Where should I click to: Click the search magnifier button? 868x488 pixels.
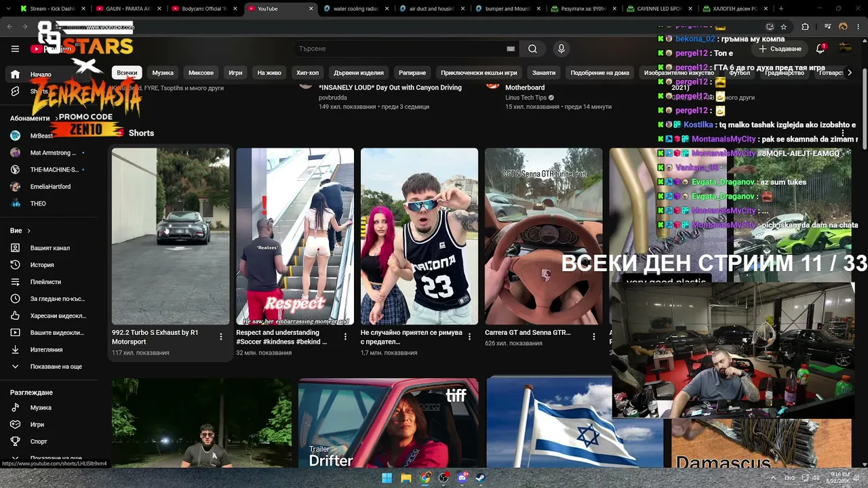pyautogui.click(x=532, y=49)
